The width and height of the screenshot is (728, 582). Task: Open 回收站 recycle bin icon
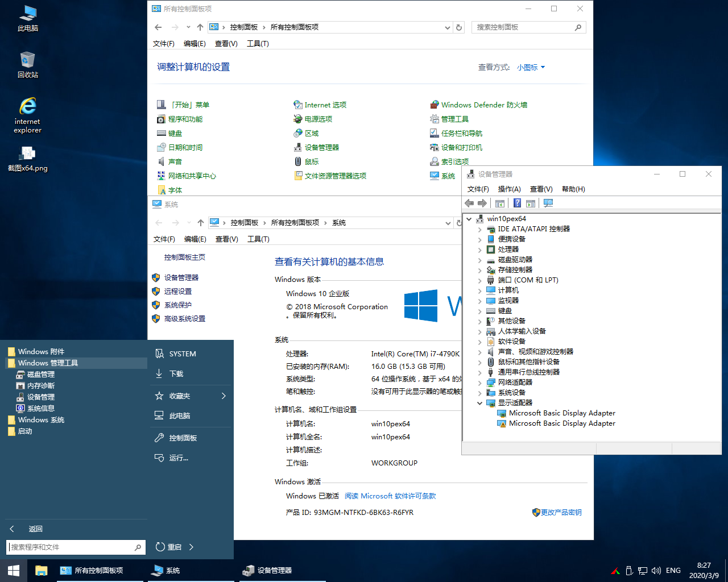27,65
